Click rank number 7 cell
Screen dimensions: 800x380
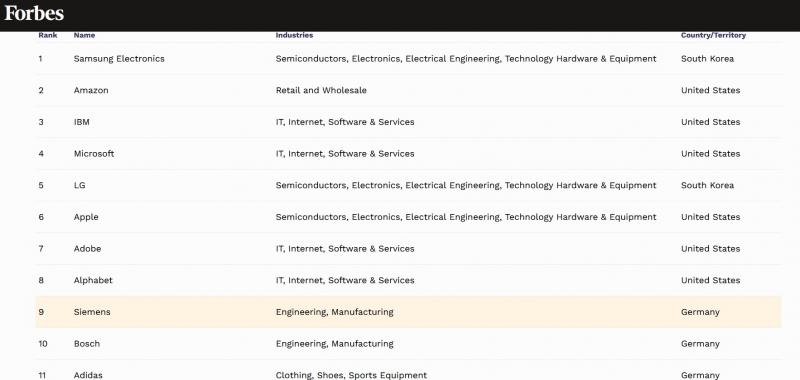click(41, 248)
